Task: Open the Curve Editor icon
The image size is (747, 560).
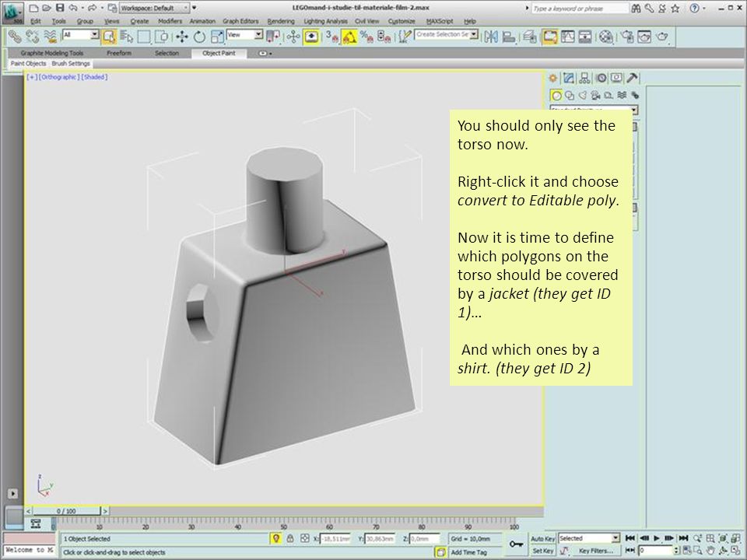Action: coord(567,37)
